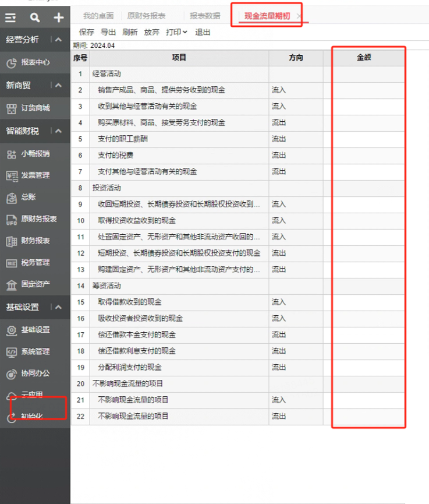The image size is (429, 504).
Task: Click 刷新 to refresh
Action: [x=130, y=32]
